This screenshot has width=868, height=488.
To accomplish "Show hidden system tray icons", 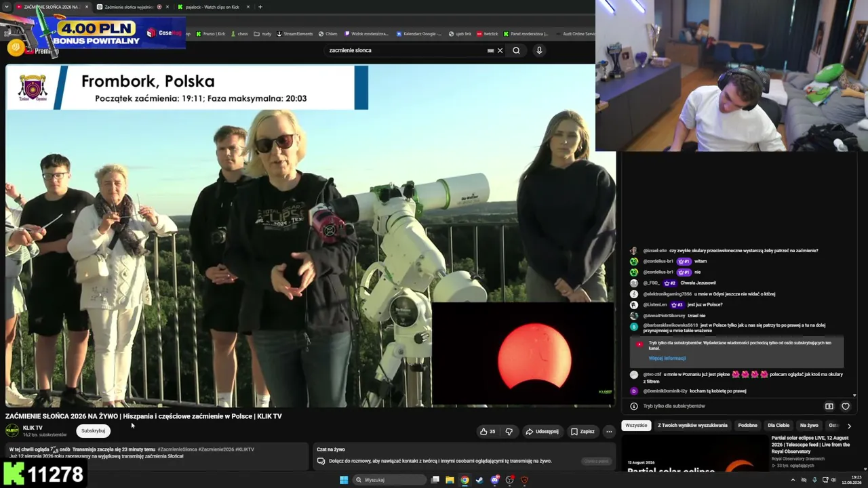I will (x=793, y=480).
